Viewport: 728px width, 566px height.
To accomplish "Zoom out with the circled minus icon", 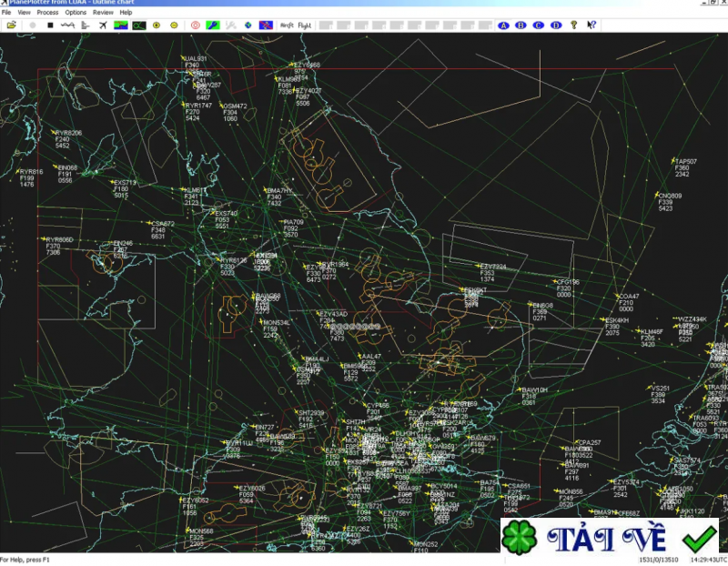I will [x=172, y=26].
